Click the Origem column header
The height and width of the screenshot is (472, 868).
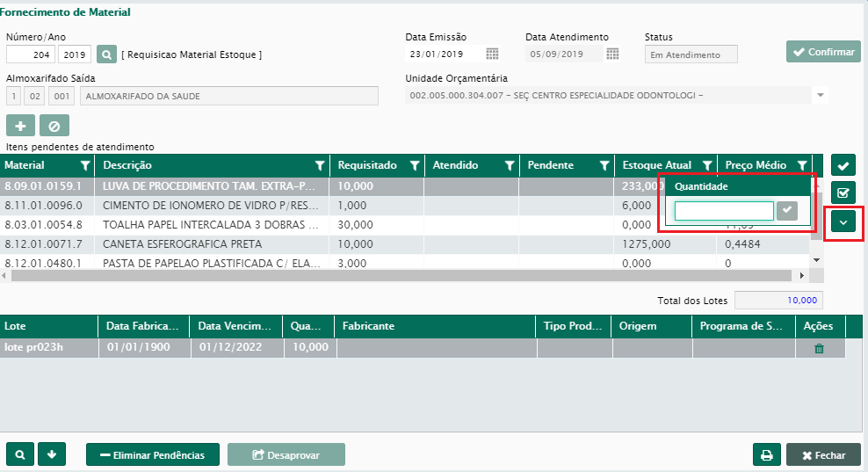[652, 326]
